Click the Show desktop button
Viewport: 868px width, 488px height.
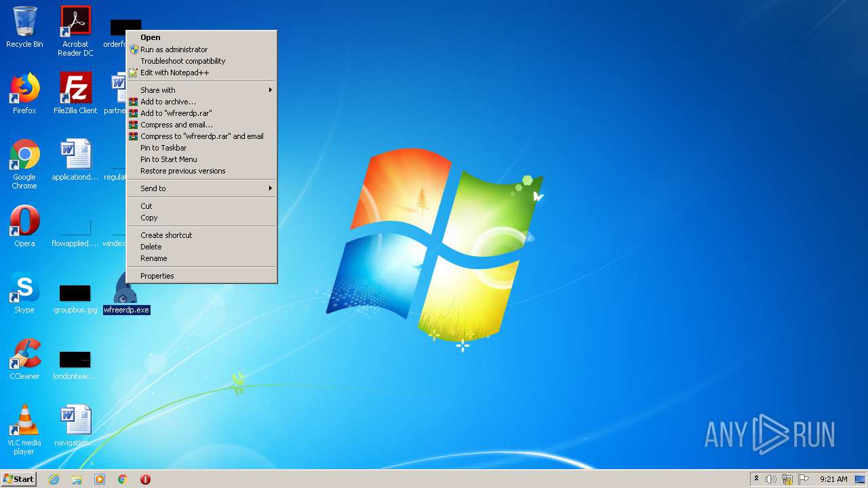(x=860, y=479)
